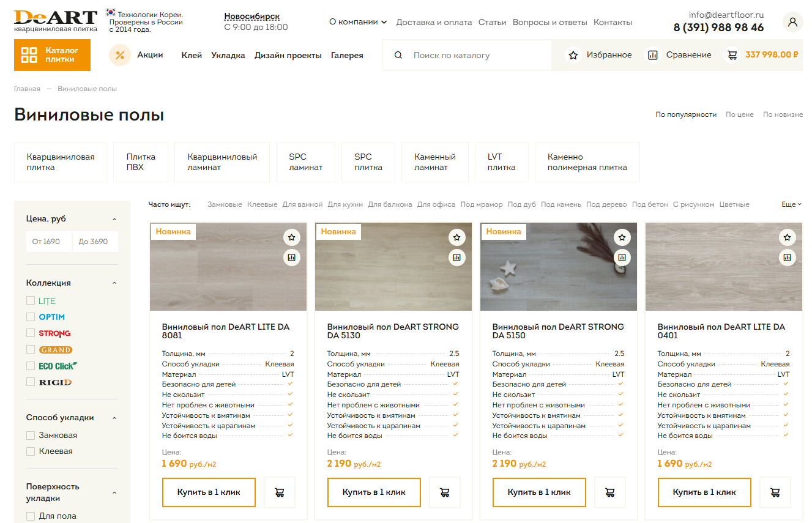Open the О компании dropdown menu
The width and height of the screenshot is (812, 523).
point(358,22)
